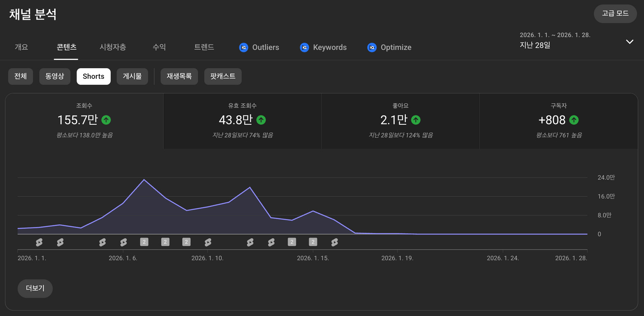Image resolution: width=644 pixels, height=316 pixels.
Task: Click the 고급 모드 button
Action: [615, 13]
